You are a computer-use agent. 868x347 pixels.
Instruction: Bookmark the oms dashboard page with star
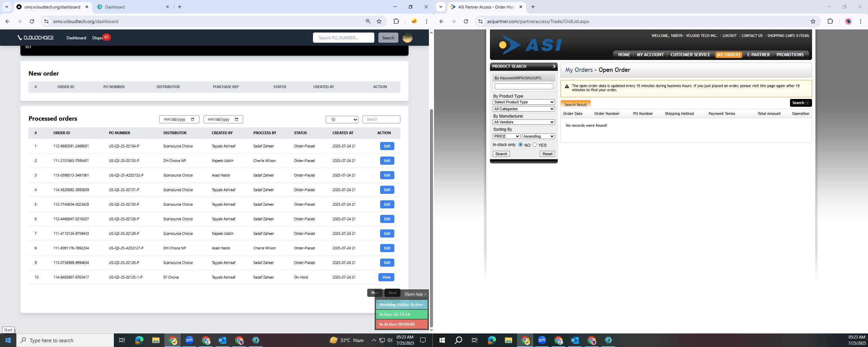click(379, 21)
